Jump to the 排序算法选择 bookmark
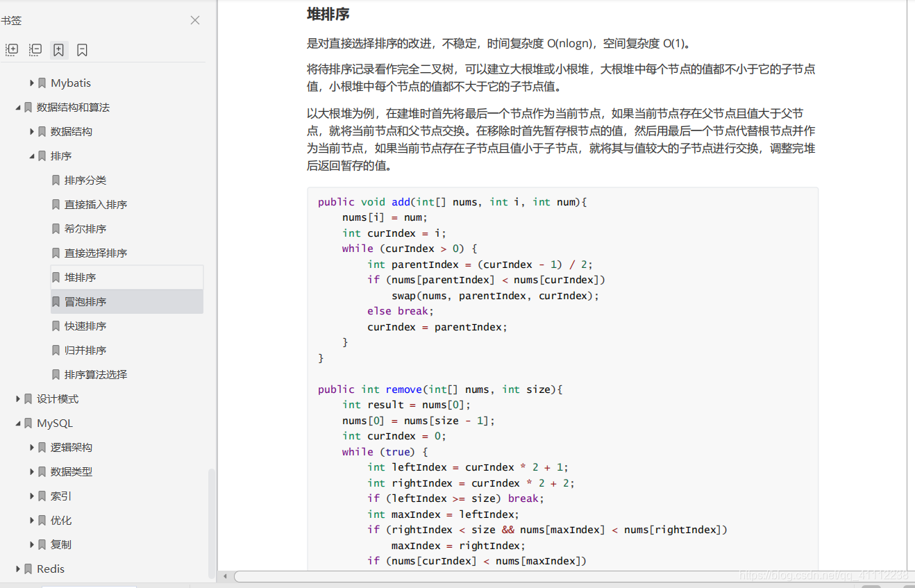This screenshot has width=915, height=588. click(96, 374)
